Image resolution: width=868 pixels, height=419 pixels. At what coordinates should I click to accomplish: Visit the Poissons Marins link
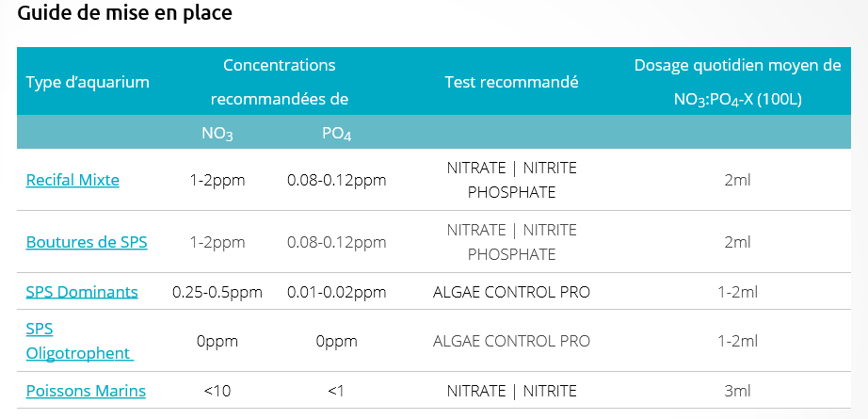click(x=86, y=391)
